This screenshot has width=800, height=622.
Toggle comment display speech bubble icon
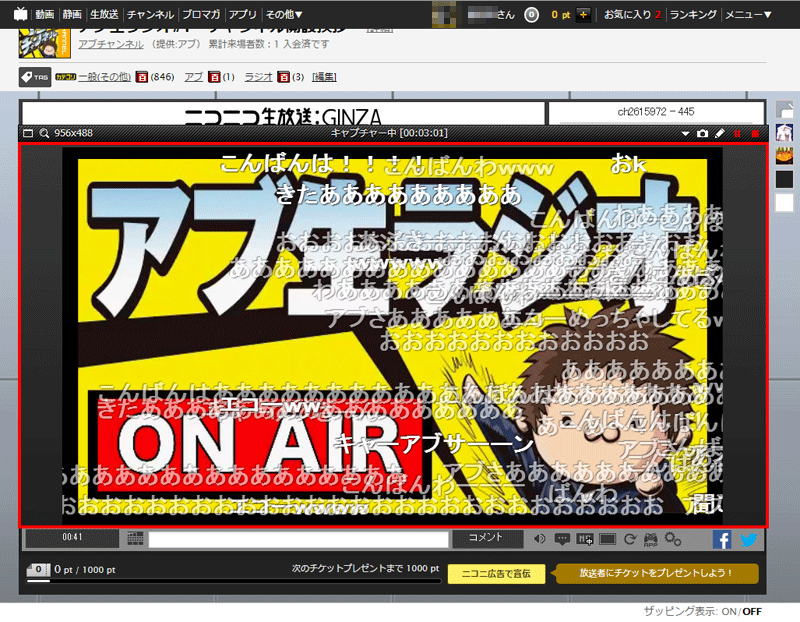[562, 539]
